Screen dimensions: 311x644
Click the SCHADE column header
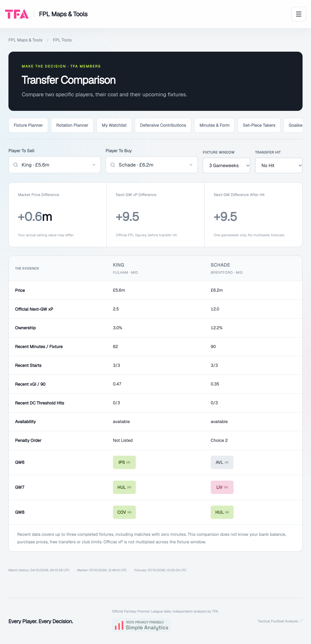click(x=220, y=265)
